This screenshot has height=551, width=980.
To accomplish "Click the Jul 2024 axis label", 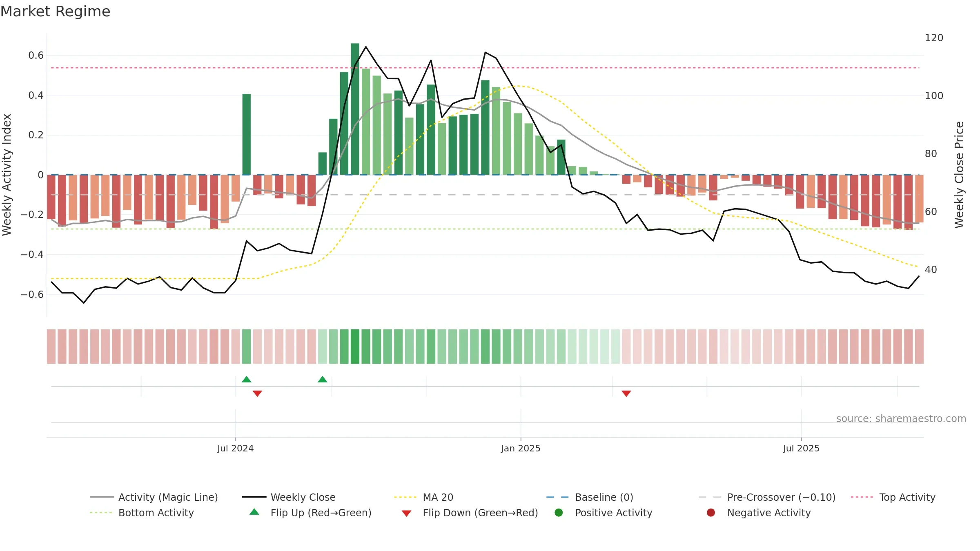I will pyautogui.click(x=235, y=448).
